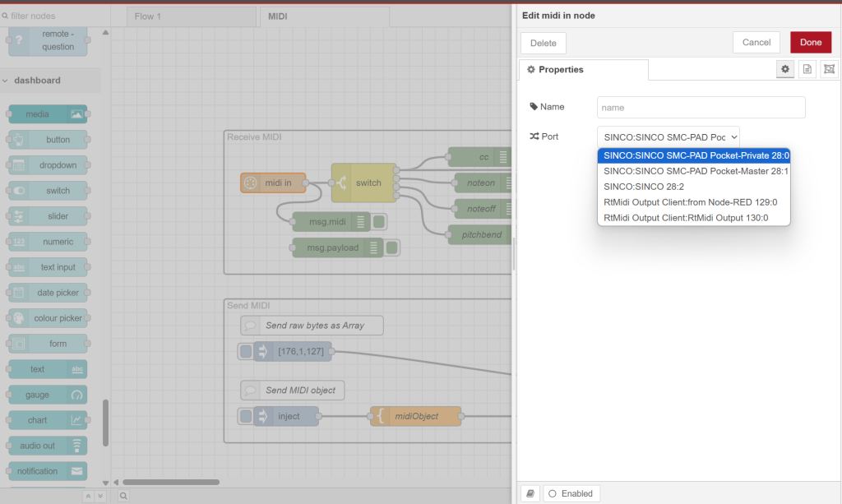The height and width of the screenshot is (504, 842).
Task: Select the switch dashboard palette node
Action: point(48,191)
